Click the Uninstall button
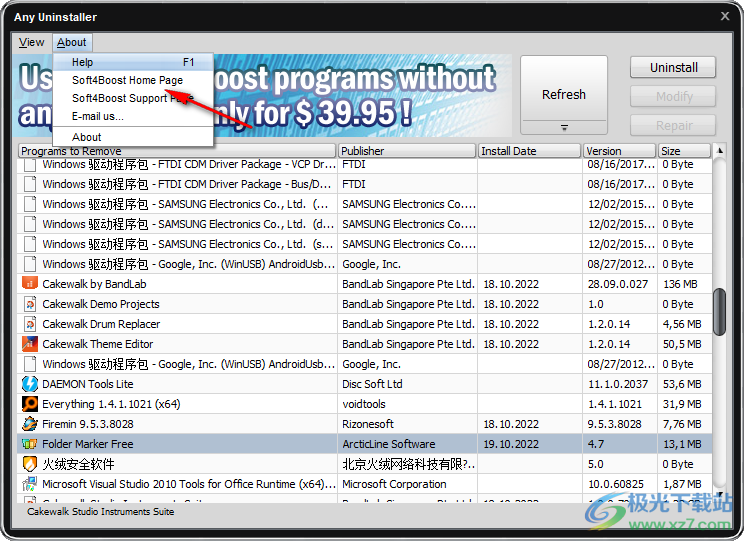This screenshot has width=744, height=541. point(673,67)
